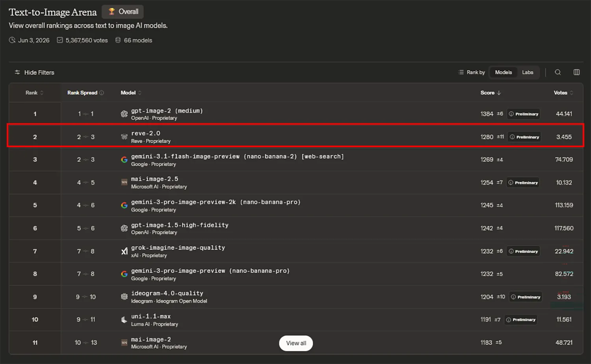This screenshot has width=591, height=364.
Task: Click Preliminary badge on uni-1.1-max row
Action: click(x=521, y=320)
